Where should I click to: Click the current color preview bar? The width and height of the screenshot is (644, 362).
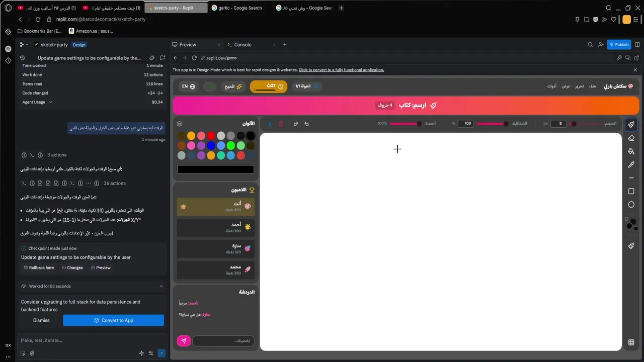(216, 169)
